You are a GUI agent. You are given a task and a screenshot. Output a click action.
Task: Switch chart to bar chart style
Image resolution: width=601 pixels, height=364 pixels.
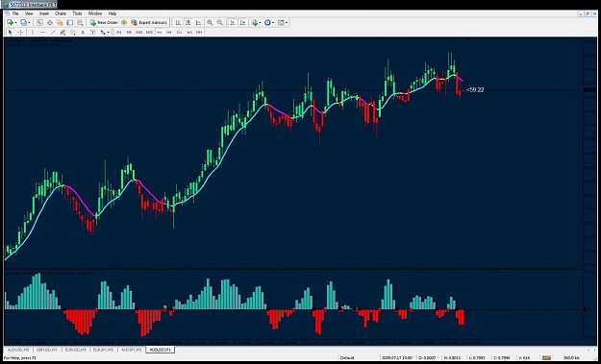178,23
